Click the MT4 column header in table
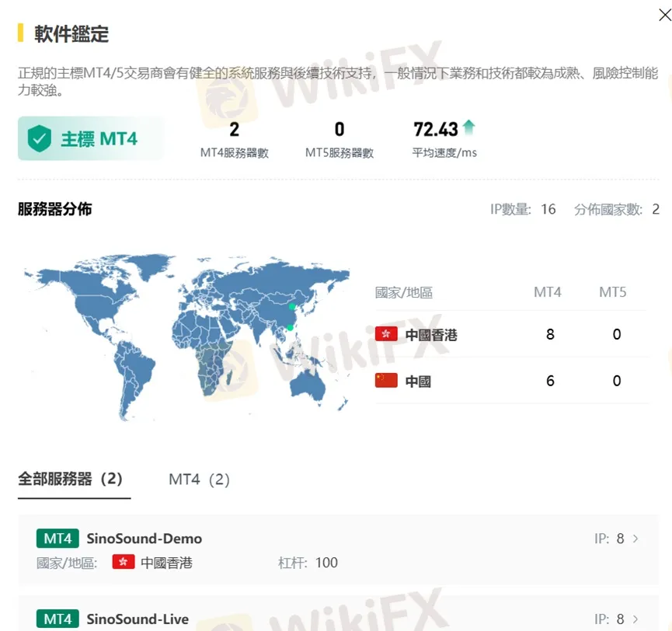Screen dimensions: 672x631 (x=547, y=292)
